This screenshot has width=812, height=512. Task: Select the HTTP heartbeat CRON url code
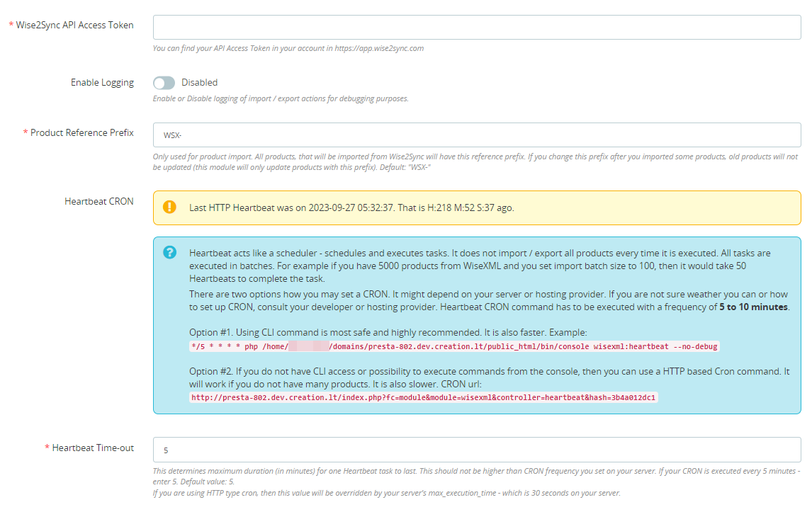423,397
